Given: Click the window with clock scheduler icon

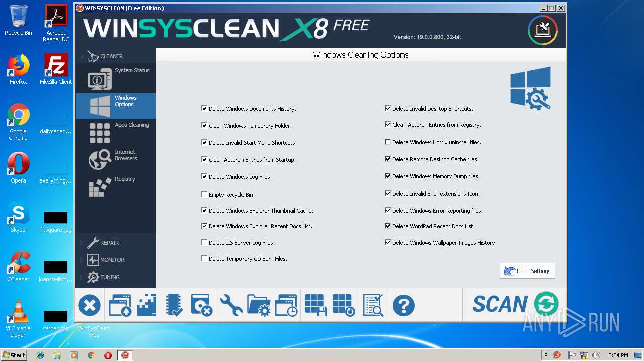Looking at the screenshot, I should (286, 305).
